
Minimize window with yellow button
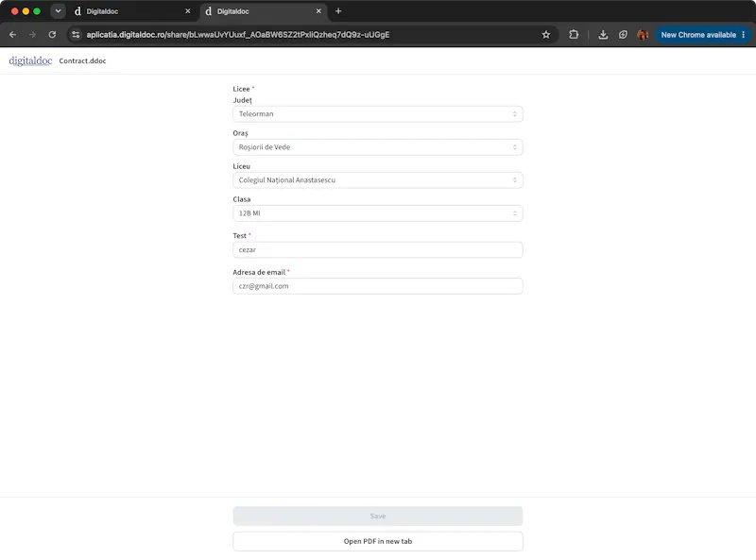click(26, 11)
